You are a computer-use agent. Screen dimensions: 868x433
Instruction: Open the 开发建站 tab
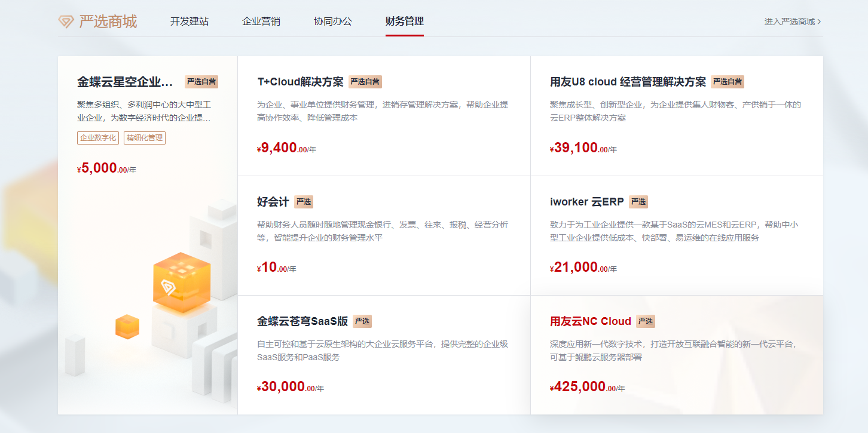[x=190, y=22]
